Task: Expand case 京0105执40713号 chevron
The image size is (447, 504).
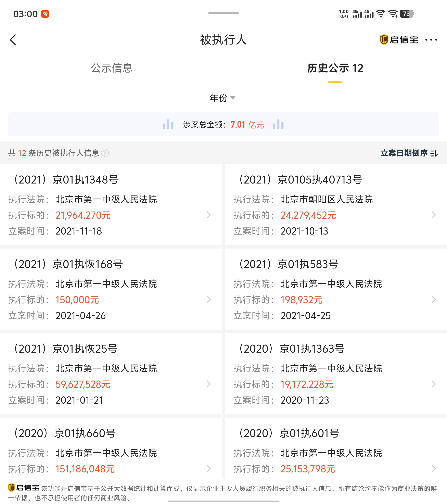Action: [434, 215]
